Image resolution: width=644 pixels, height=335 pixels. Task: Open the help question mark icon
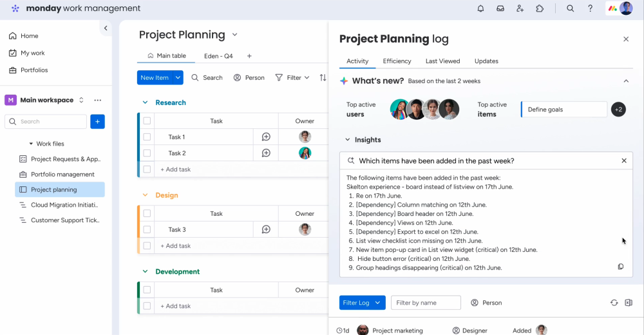point(590,8)
